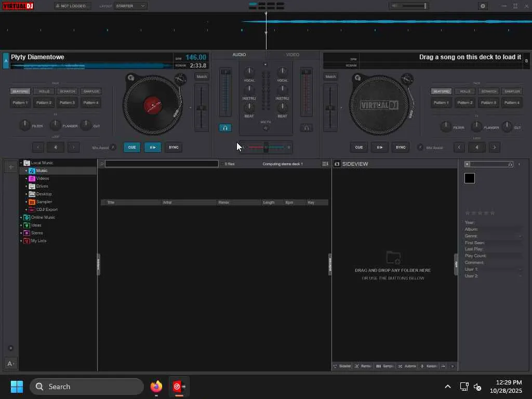The width and height of the screenshot is (532, 399).
Task: Click the prelisten play icon in info panel
Action: pos(468,164)
